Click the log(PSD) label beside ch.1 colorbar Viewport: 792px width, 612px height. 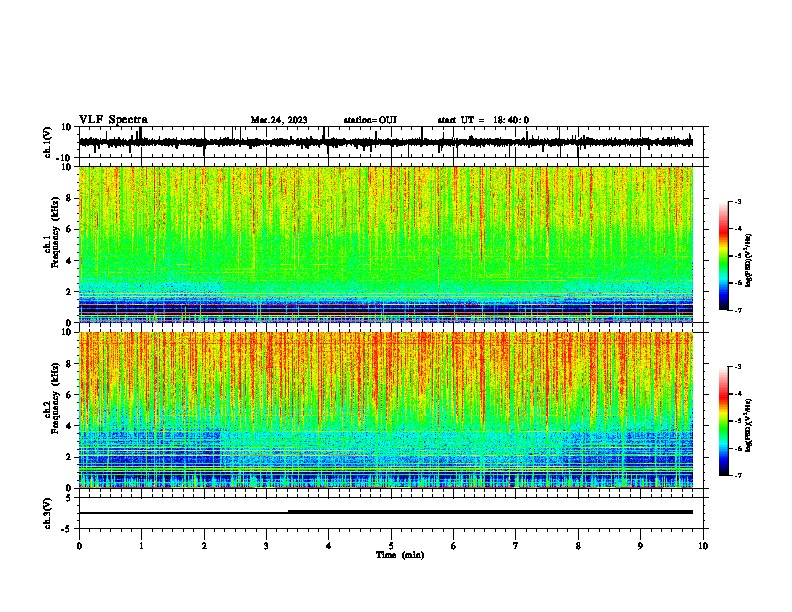pos(749,260)
